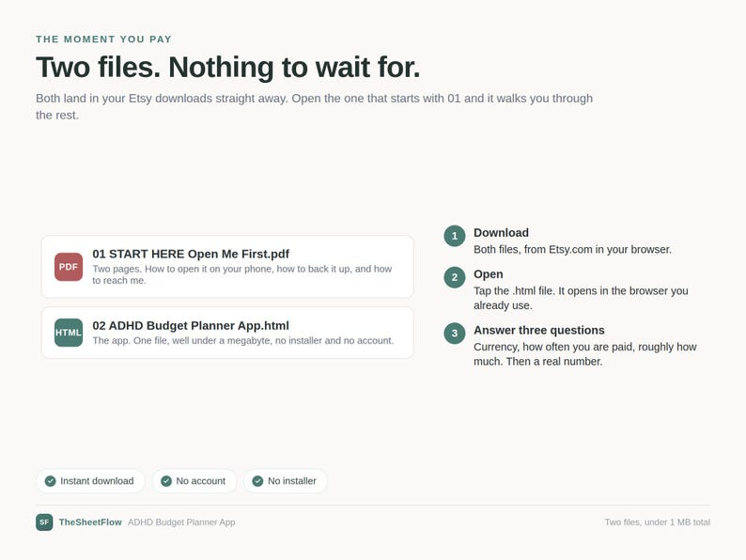Click the subtitle 'Both land in your Etsy downloads'
The image size is (746, 560).
pos(314,106)
